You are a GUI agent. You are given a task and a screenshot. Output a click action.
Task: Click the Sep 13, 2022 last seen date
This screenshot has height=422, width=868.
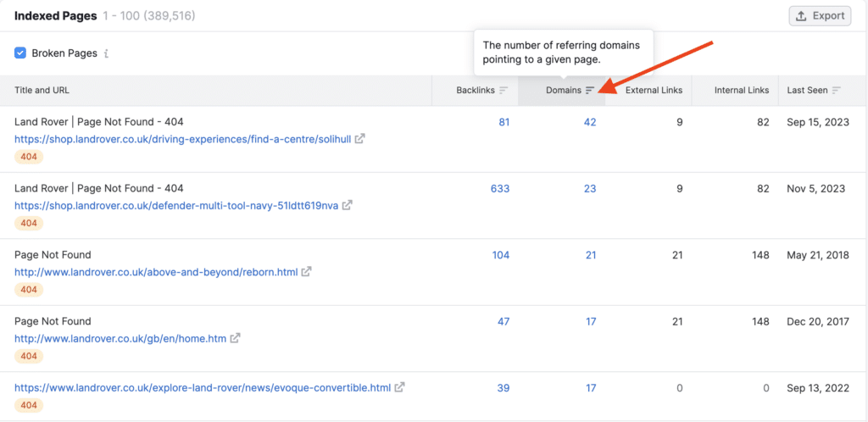[818, 388]
